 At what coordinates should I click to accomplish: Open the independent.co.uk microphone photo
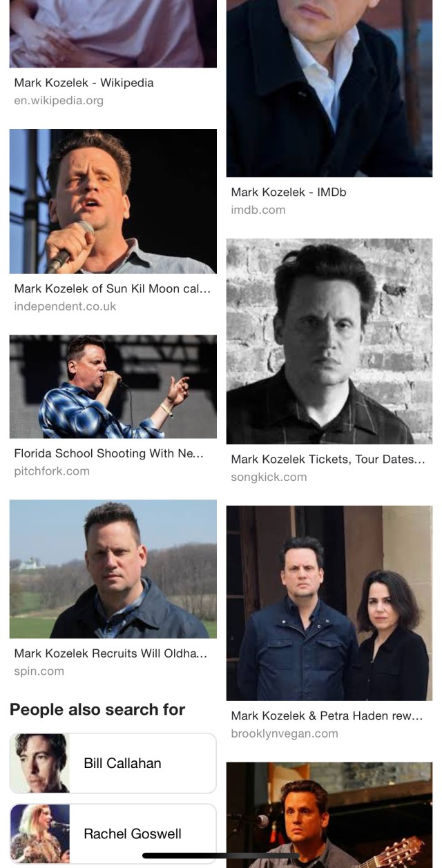(x=113, y=201)
